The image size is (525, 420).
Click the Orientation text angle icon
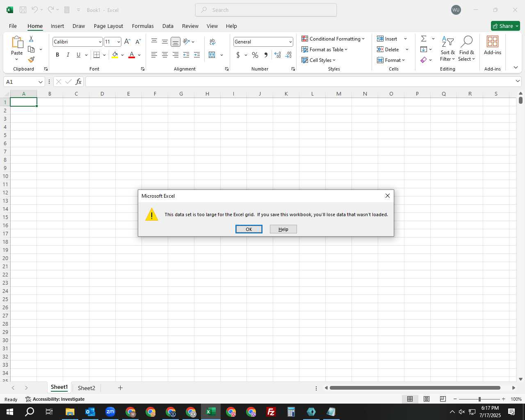(x=187, y=41)
